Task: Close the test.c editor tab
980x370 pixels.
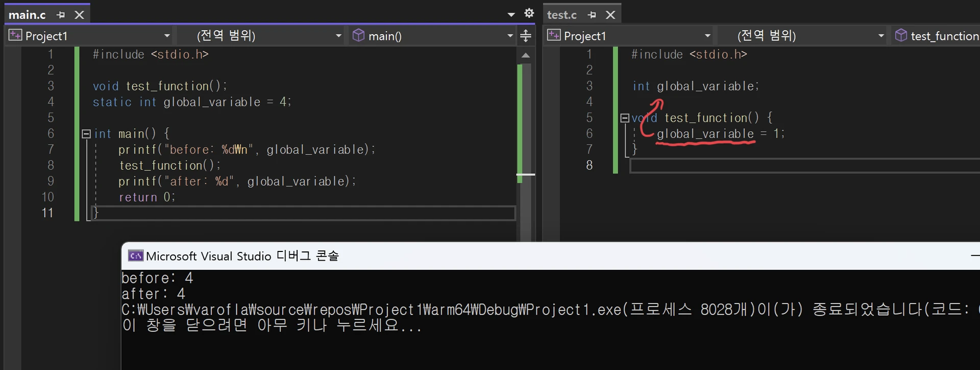Action: point(610,15)
